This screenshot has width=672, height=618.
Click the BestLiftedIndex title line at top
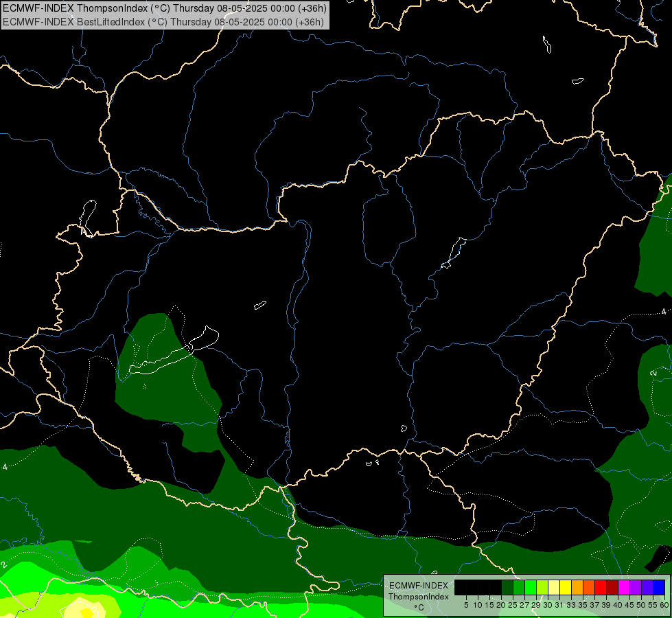[x=163, y=22]
